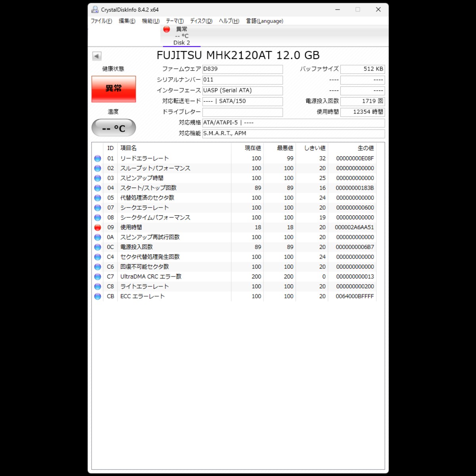Image resolution: width=476 pixels, height=476 pixels.
Task: Open the テーマ(T) menu
Action: tap(175, 21)
